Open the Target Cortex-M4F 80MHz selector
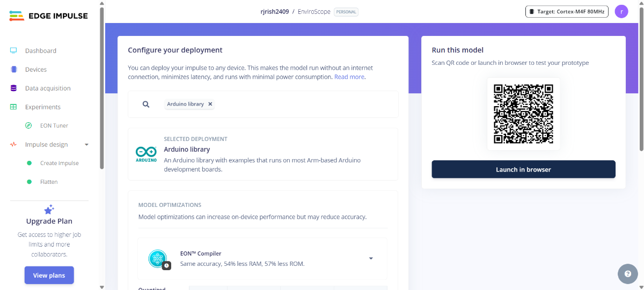Image resolution: width=644 pixels, height=290 pixels. coord(566,11)
